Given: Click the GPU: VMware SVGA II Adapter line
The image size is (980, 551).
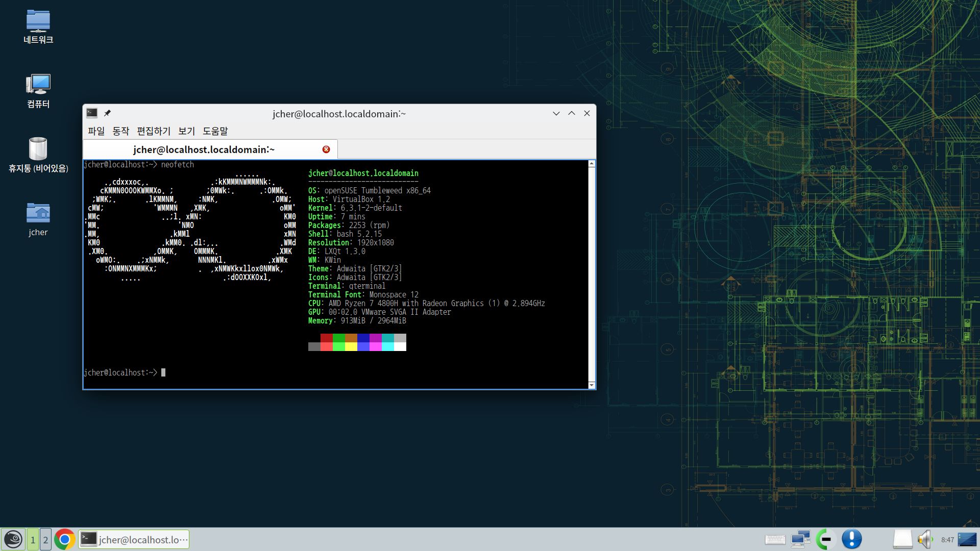Looking at the screenshot, I should click(x=380, y=312).
